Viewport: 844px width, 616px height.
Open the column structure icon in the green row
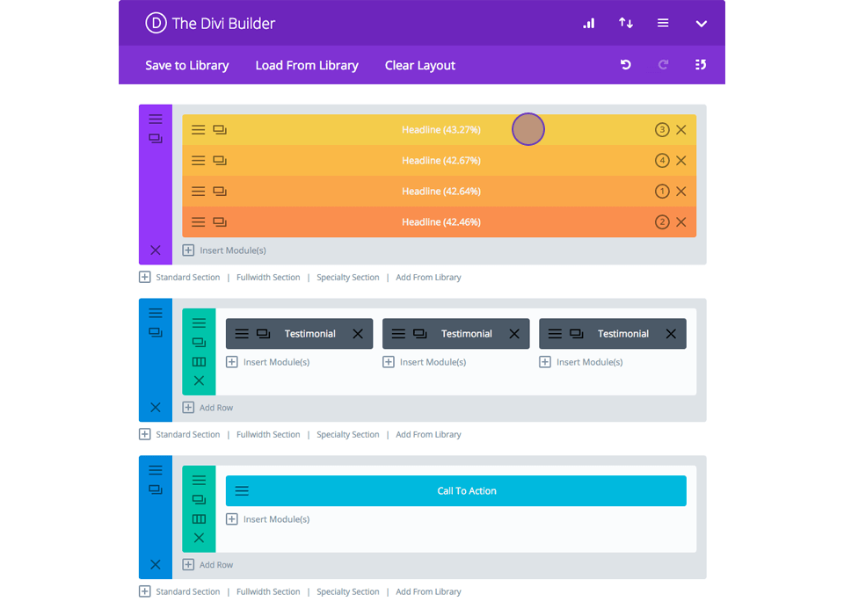[x=199, y=363]
